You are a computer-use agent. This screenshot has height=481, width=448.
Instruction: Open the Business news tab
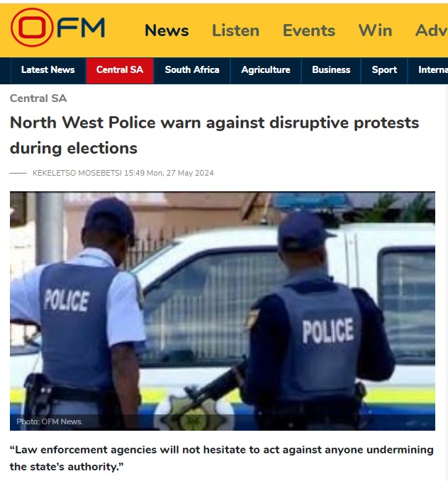(x=331, y=70)
